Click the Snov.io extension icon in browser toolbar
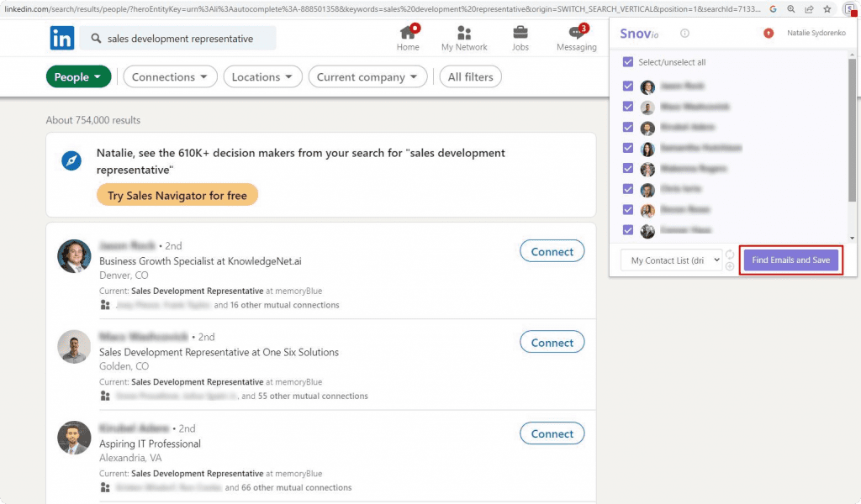The image size is (861, 504). tap(850, 8)
